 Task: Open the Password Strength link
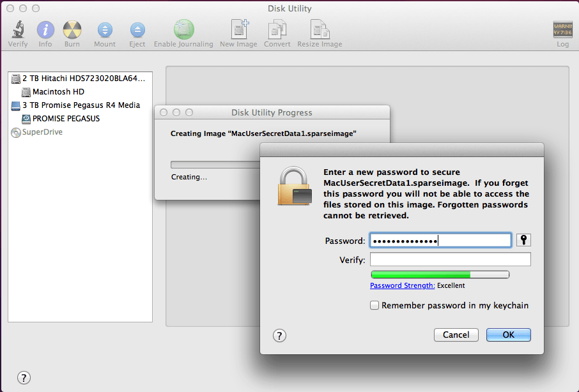click(402, 285)
